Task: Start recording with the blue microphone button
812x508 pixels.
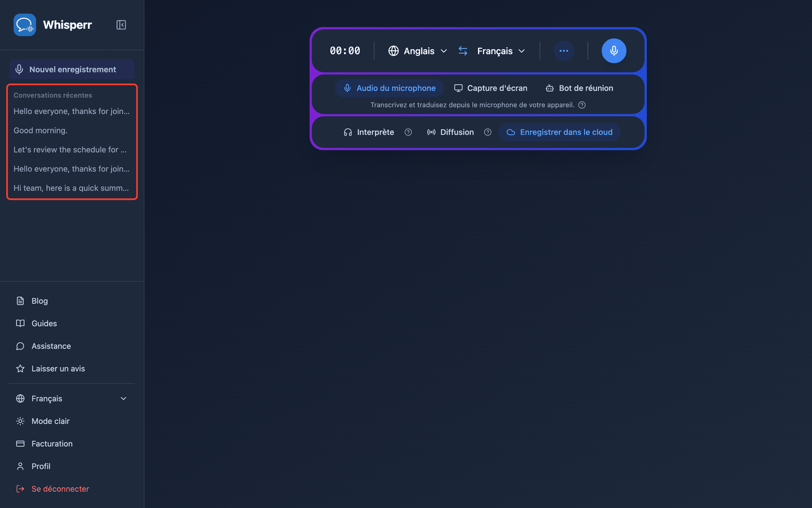Action: 614,51
